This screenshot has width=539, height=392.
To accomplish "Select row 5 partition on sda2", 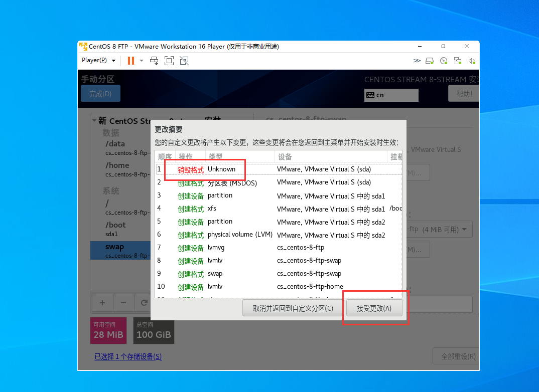I will pyautogui.click(x=279, y=222).
